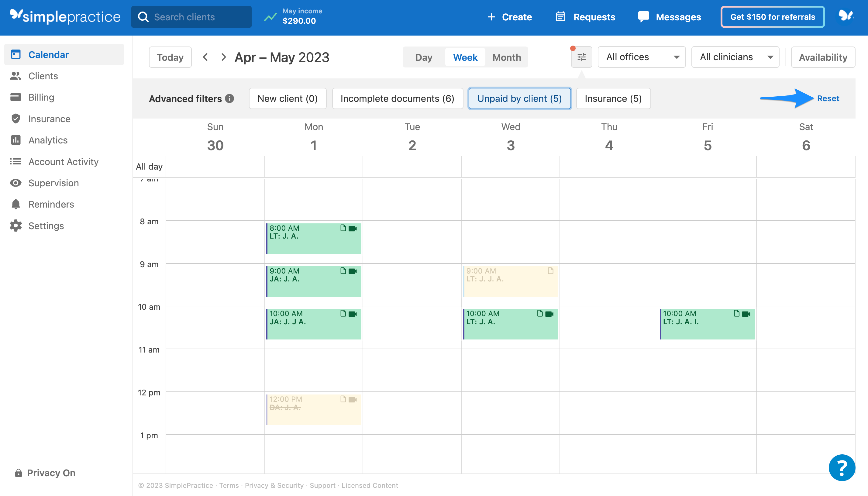868x496 pixels.
Task: Toggle Privacy On lock setting
Action: pos(45,473)
